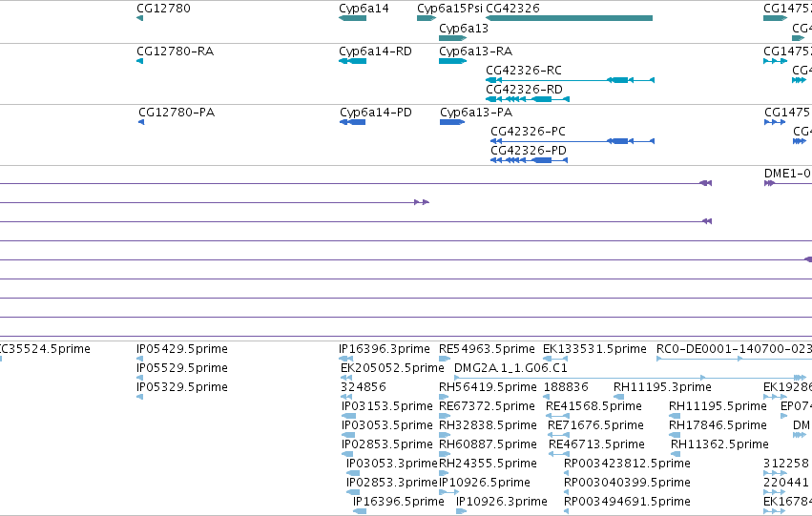Select the CG42326 gene label
This screenshot has height=516, width=812.
(512, 9)
